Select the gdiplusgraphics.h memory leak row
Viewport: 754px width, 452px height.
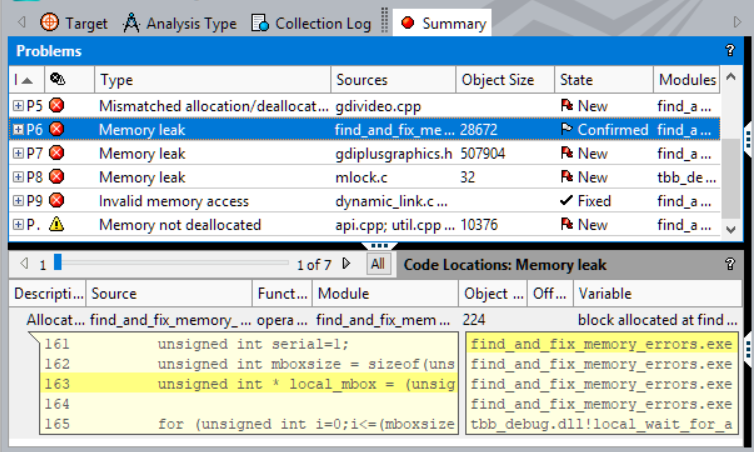(364, 153)
